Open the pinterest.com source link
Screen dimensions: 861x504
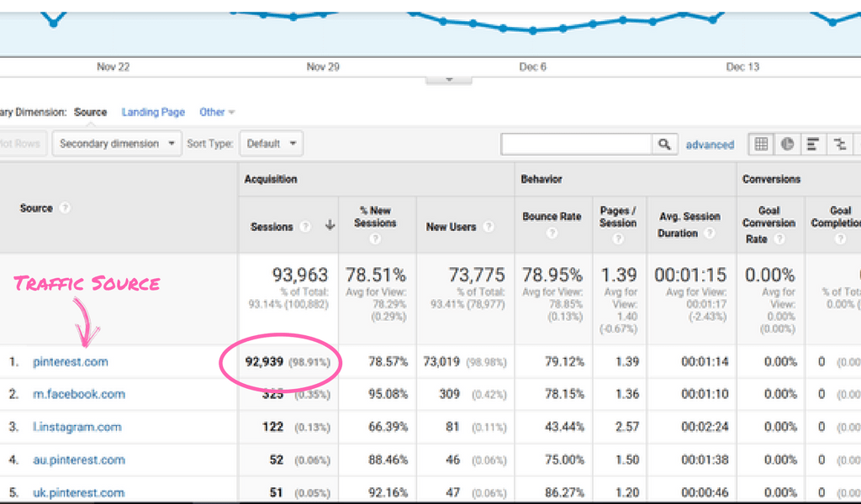71,362
